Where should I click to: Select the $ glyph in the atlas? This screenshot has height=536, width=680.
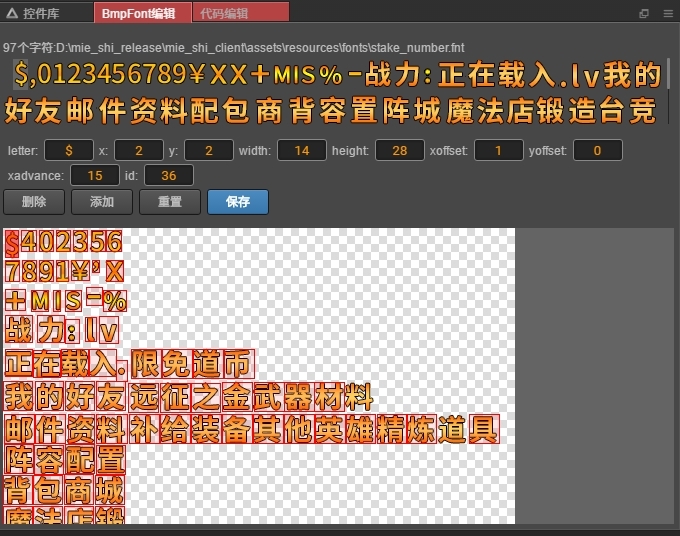point(12,243)
